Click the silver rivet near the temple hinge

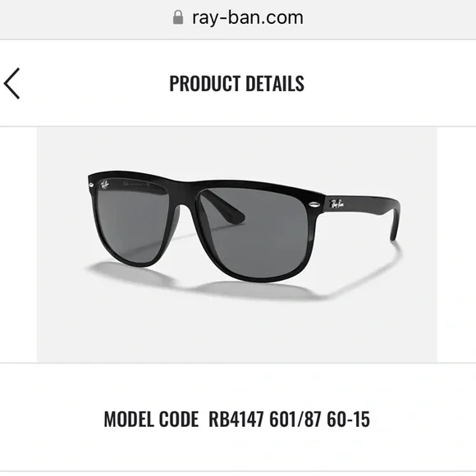(x=314, y=205)
